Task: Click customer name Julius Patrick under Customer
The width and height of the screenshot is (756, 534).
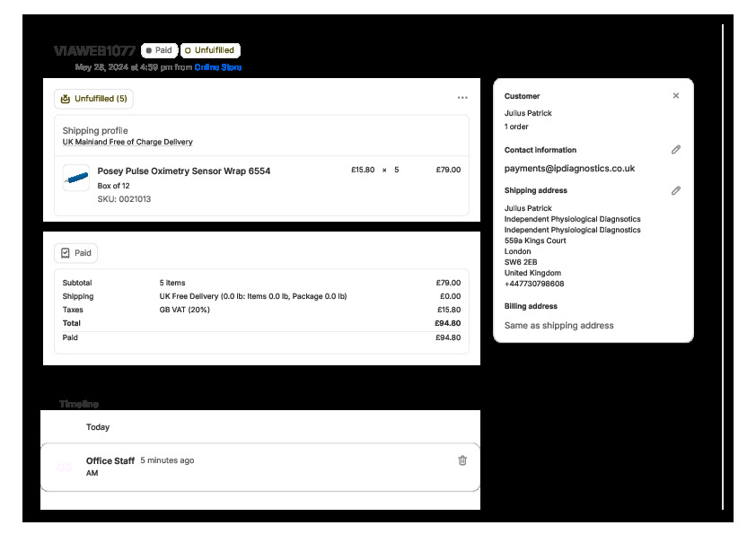Action: coord(528,113)
